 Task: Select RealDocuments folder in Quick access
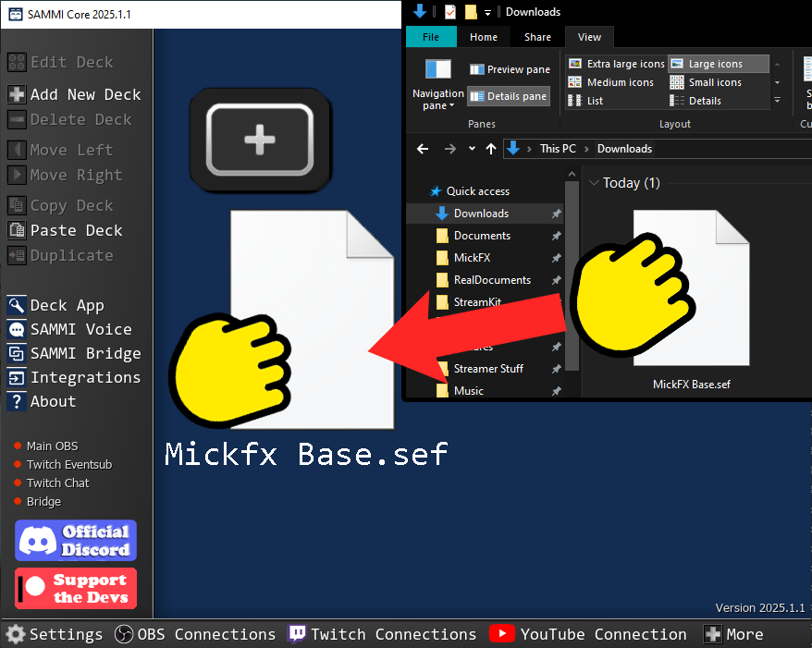(492, 280)
